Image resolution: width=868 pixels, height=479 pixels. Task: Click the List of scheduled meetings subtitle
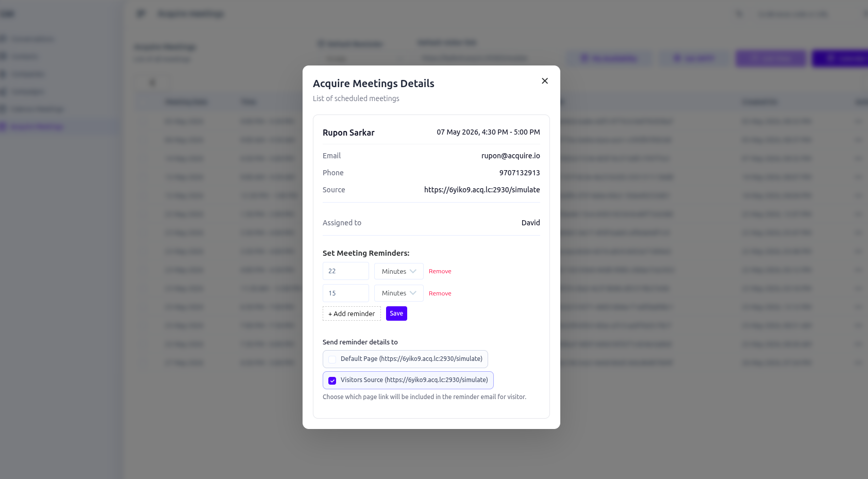[x=356, y=98]
